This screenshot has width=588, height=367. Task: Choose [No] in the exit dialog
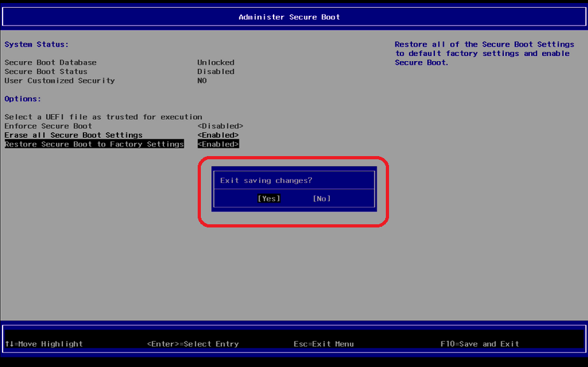321,199
